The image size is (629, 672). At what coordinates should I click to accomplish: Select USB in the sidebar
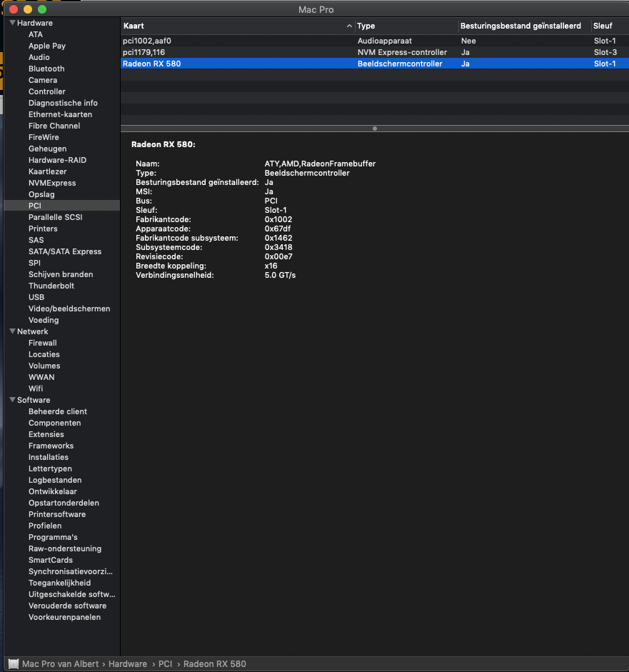(x=36, y=297)
